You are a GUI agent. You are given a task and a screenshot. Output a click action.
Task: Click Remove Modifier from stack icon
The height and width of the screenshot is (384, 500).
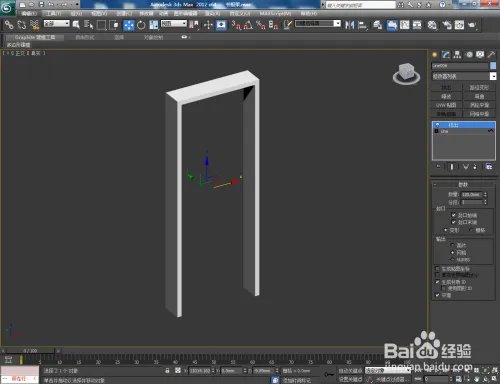pyautogui.click(x=475, y=167)
